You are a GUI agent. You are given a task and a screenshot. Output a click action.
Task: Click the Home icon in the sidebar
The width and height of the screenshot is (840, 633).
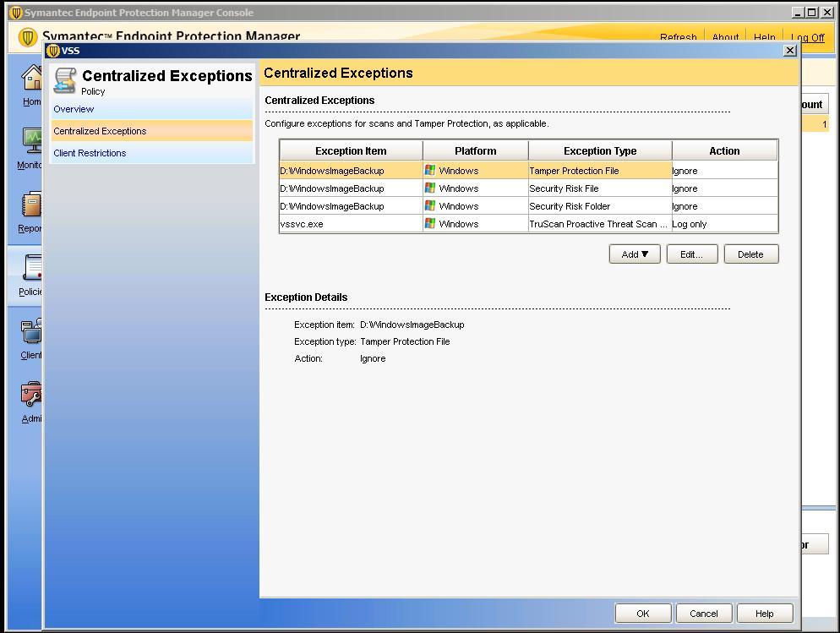tap(32, 79)
